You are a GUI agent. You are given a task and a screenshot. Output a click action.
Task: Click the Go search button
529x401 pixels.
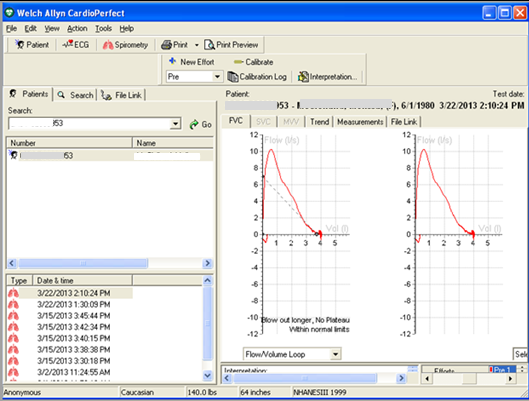(200, 124)
